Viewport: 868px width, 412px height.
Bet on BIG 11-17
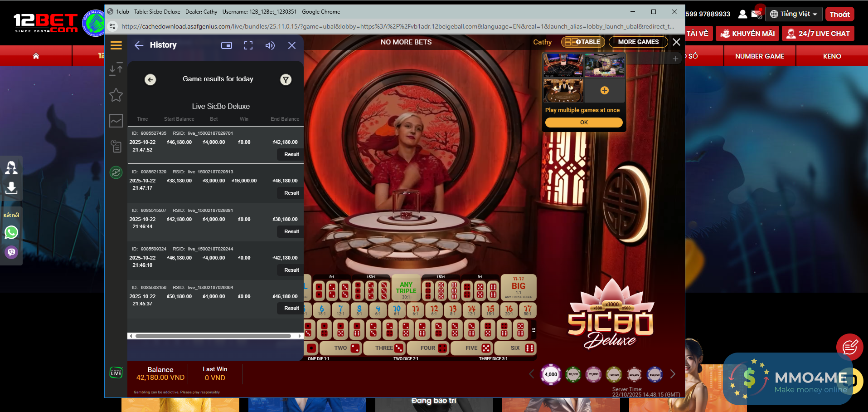point(519,288)
